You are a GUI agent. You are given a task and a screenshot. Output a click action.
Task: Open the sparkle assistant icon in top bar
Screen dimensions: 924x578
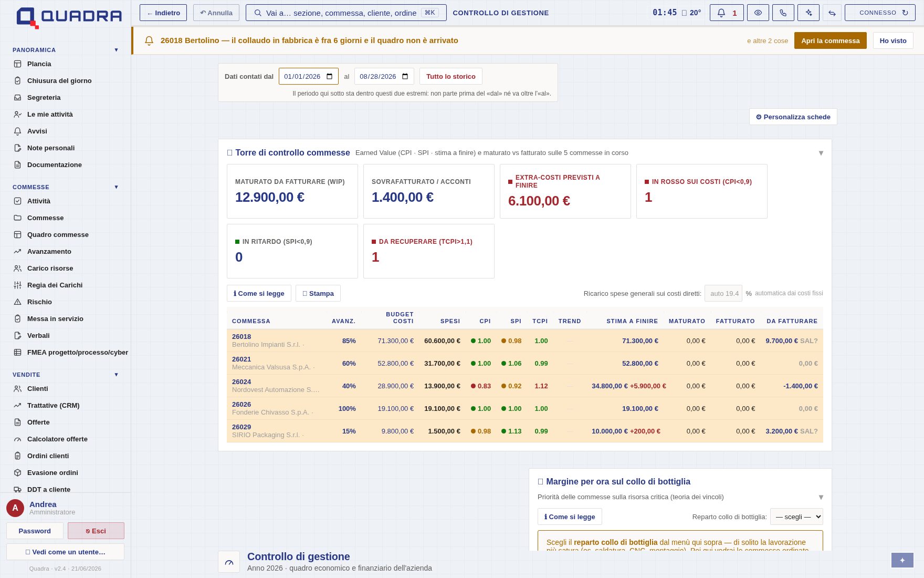coord(808,13)
